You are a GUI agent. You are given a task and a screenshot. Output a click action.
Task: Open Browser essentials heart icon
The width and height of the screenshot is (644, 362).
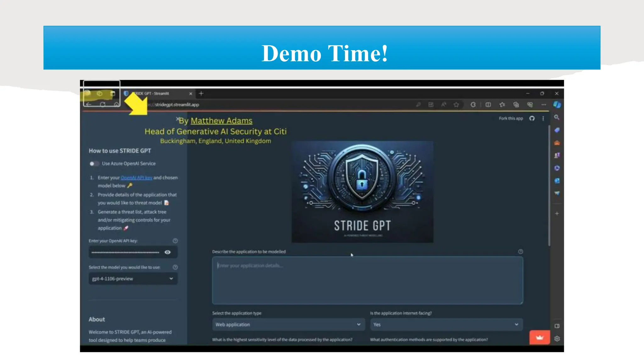point(530,105)
